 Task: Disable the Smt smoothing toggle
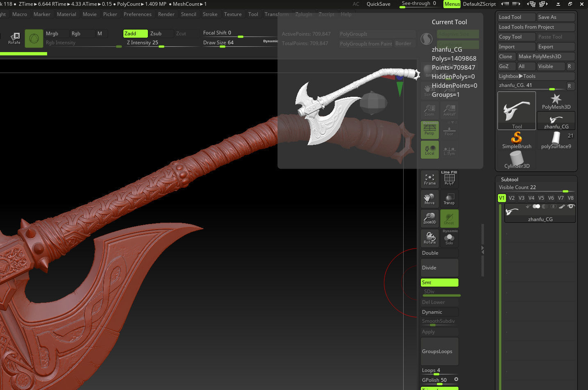[x=439, y=282]
